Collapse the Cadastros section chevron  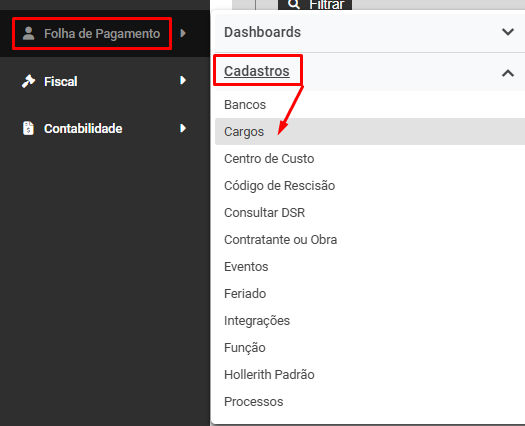click(x=508, y=73)
